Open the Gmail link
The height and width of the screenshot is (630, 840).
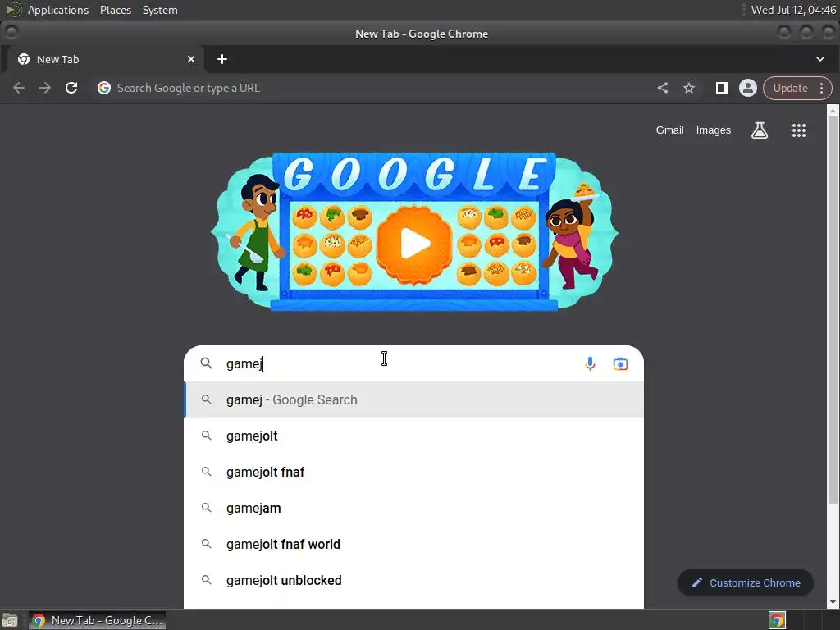pos(669,130)
